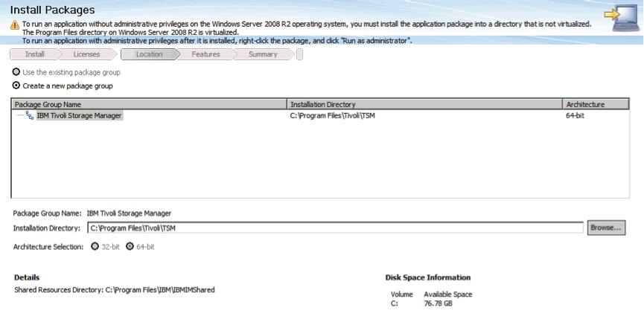Click Package Group Name column header
The height and width of the screenshot is (322, 644).
coord(150,104)
